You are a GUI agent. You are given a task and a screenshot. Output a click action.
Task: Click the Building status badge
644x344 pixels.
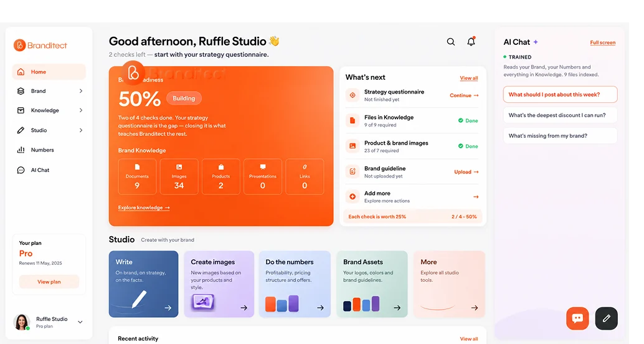point(184,98)
